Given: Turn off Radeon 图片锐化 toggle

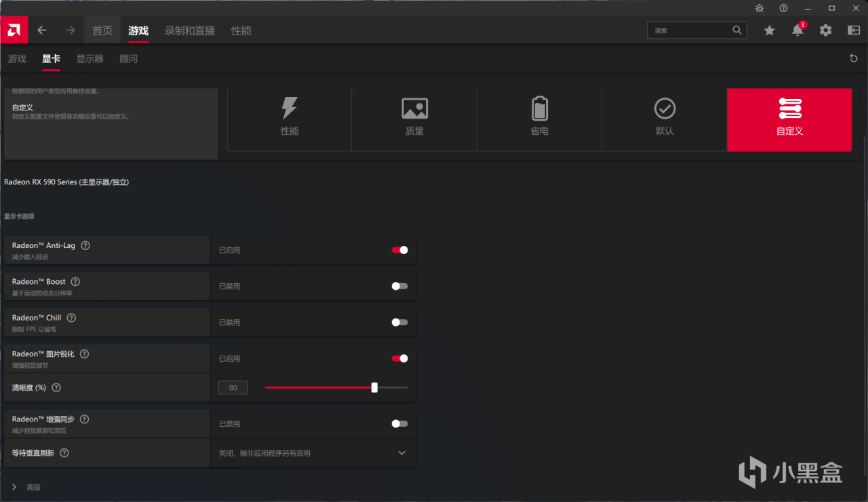Looking at the screenshot, I should 400,358.
